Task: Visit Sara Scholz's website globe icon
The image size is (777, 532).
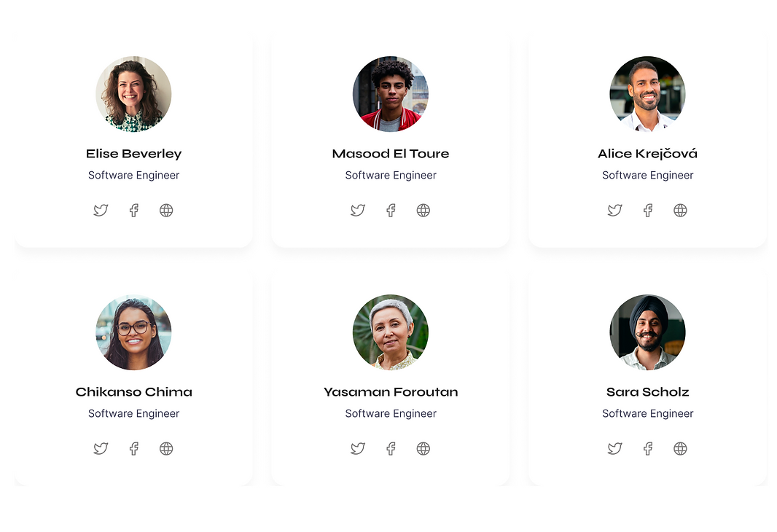Action: [x=680, y=449]
